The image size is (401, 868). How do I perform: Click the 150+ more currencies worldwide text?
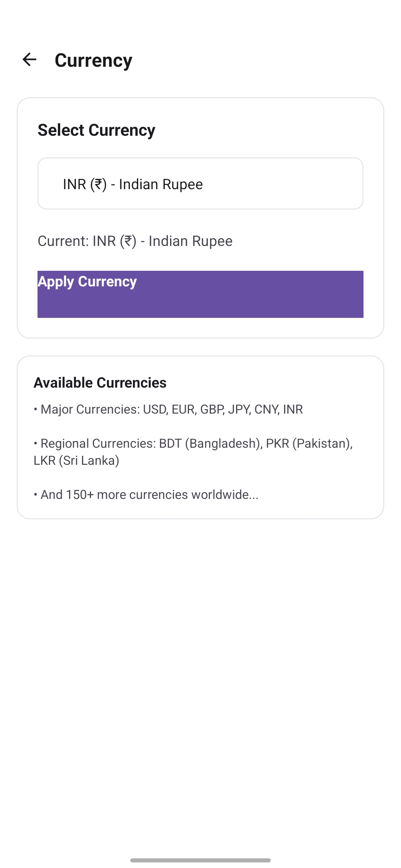[146, 494]
